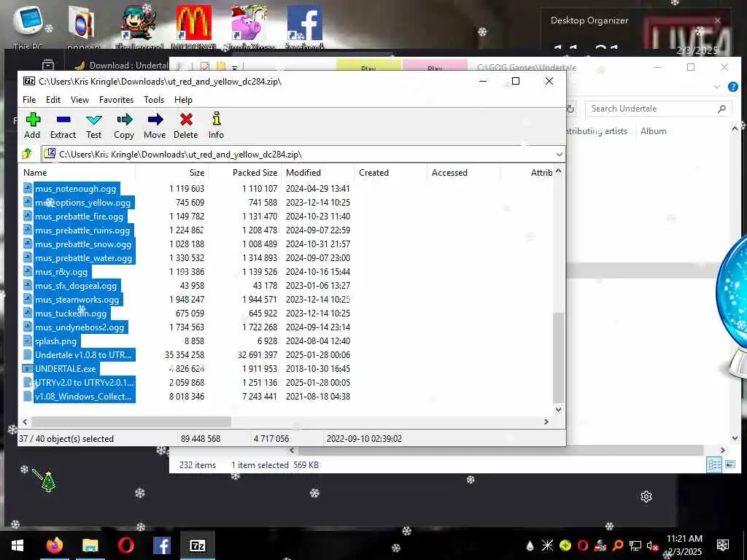Screen dimensions: 747x560
Task: Click the 7-Zip taskbar button
Action: point(197,545)
